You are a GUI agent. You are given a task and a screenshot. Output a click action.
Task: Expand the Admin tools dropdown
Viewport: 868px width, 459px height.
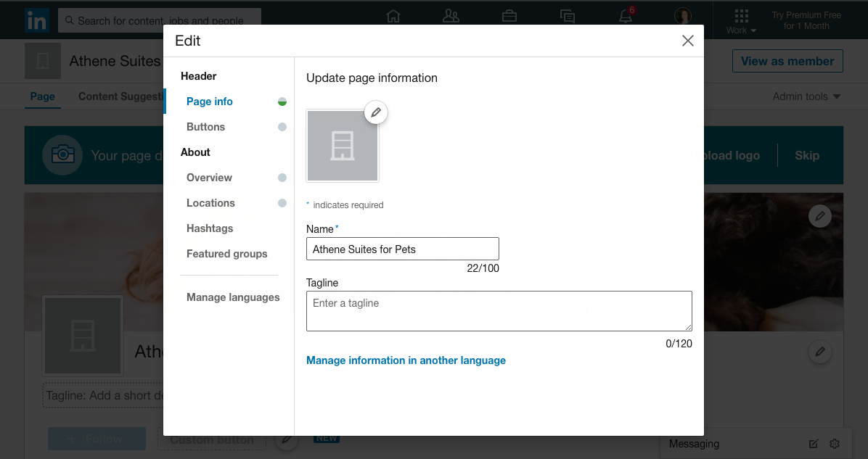click(x=806, y=96)
